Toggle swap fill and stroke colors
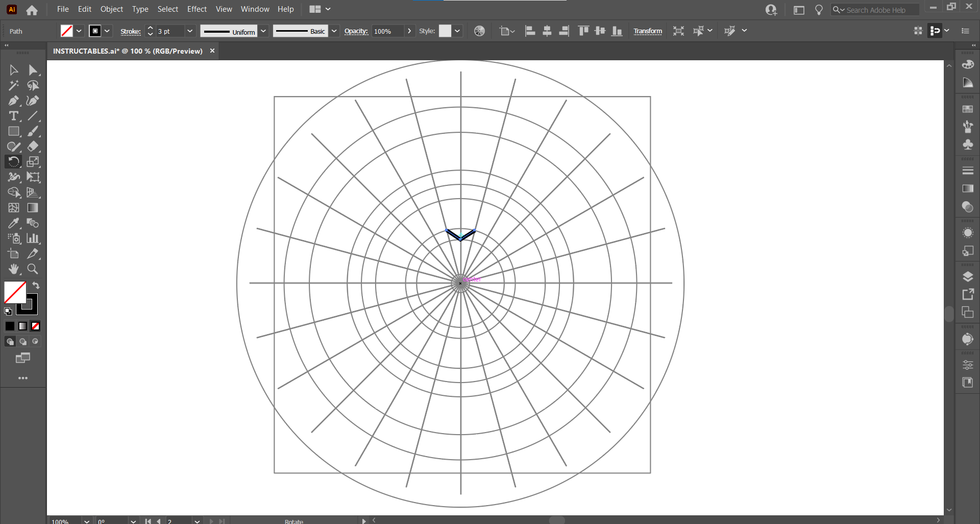 (x=36, y=285)
